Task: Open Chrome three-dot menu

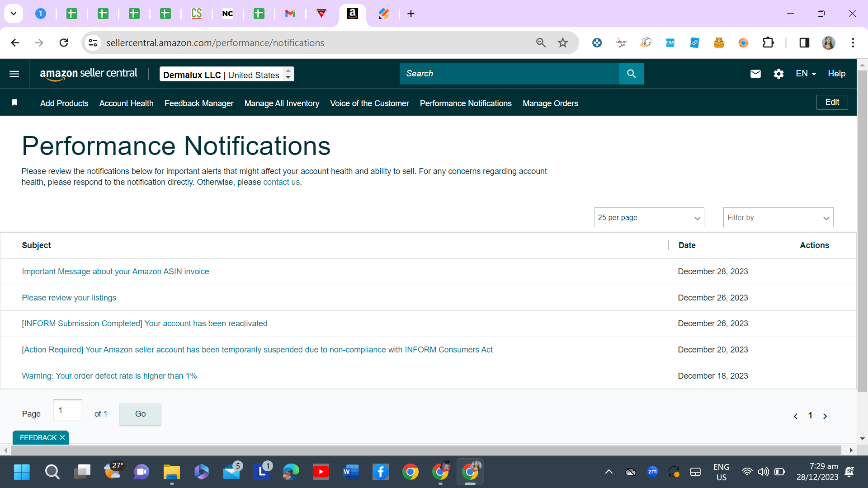Action: tap(853, 42)
